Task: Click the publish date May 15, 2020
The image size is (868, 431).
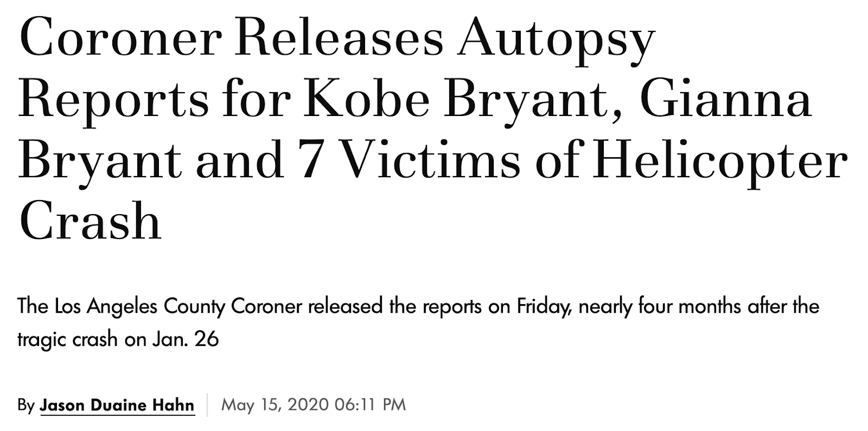Action: 275,405
